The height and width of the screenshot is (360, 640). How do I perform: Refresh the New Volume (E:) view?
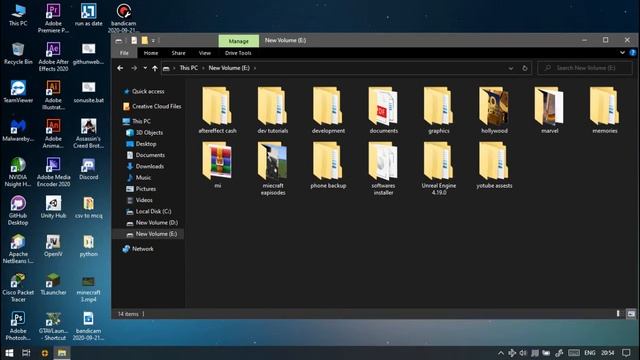tap(525, 68)
